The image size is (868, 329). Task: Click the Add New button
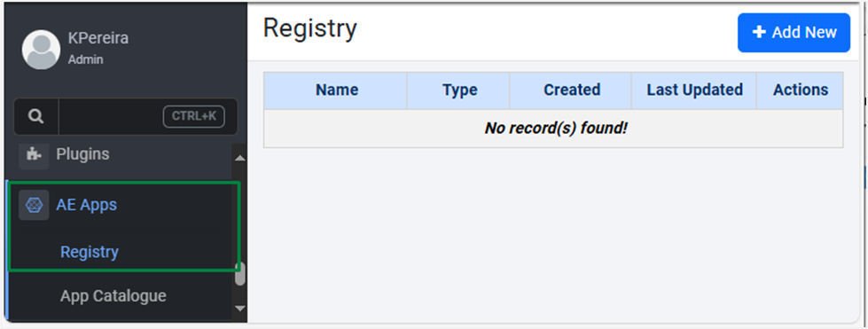(794, 33)
